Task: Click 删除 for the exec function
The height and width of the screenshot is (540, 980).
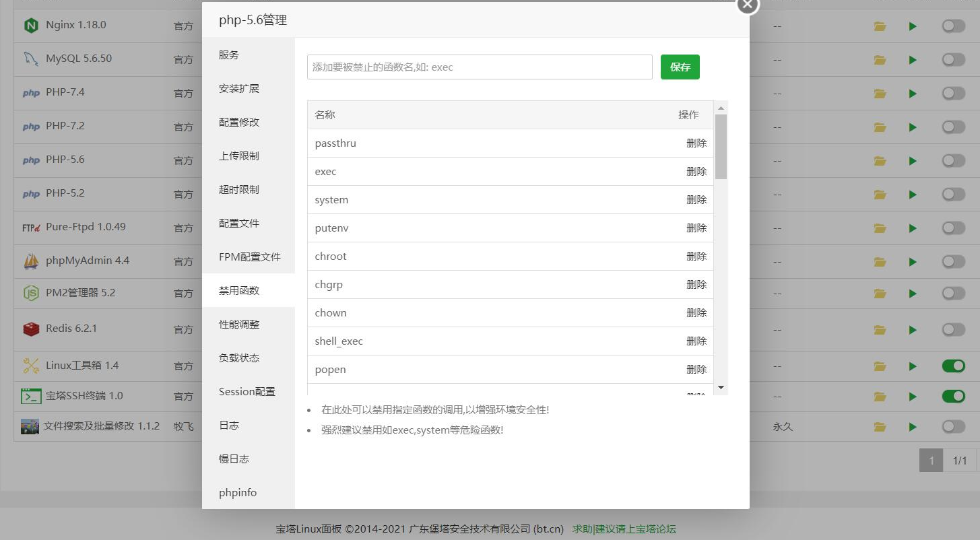Action: coord(696,172)
